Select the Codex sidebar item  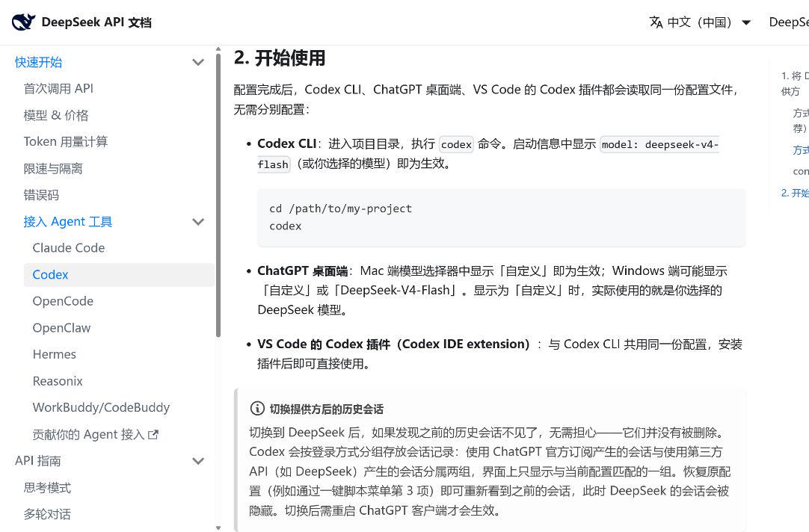(119, 275)
